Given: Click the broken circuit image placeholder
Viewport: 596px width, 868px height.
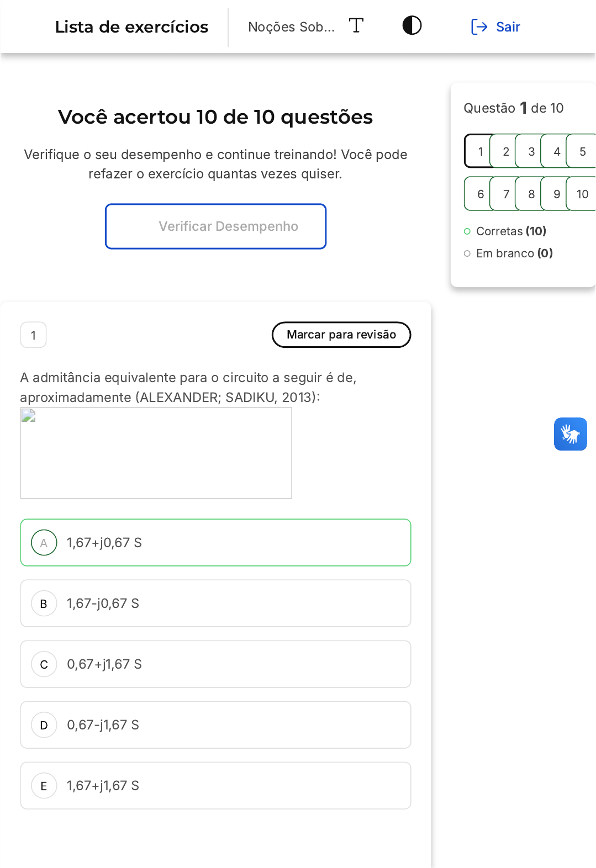Looking at the screenshot, I should click(156, 453).
